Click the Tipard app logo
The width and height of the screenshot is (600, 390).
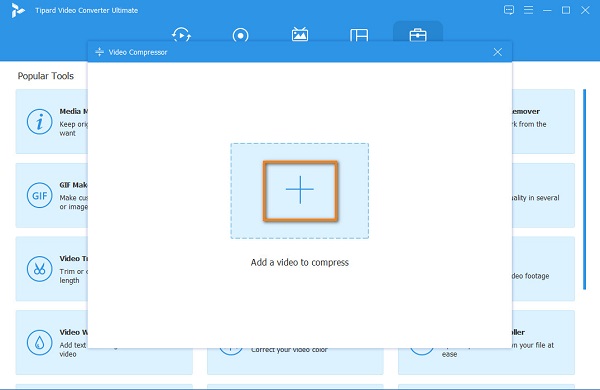[x=18, y=10]
